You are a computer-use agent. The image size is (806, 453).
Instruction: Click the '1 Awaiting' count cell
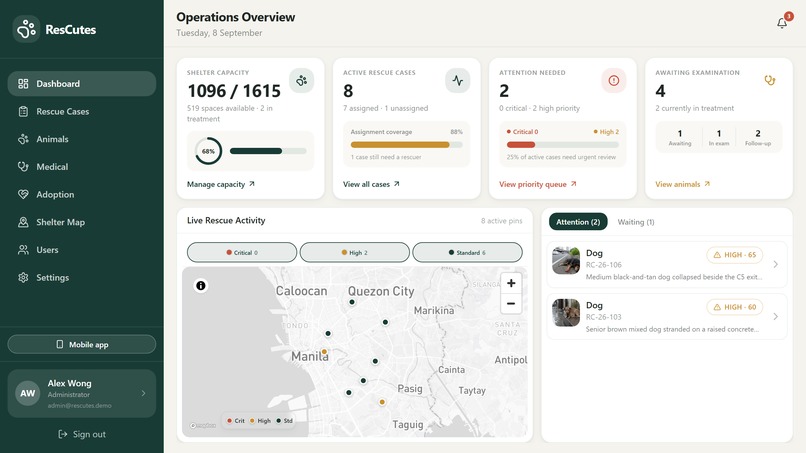click(680, 137)
